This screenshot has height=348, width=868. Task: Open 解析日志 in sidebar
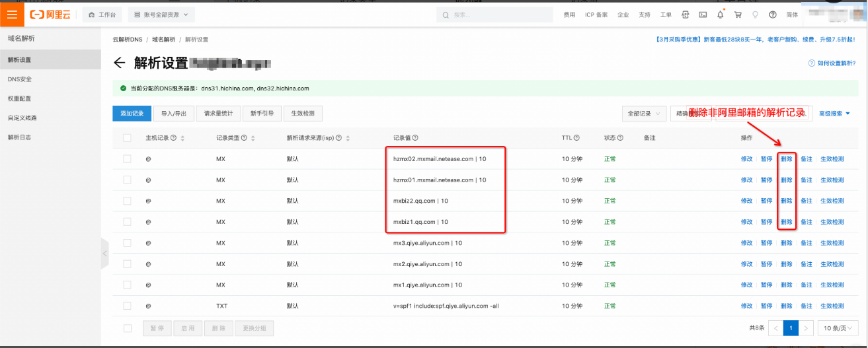click(50, 137)
